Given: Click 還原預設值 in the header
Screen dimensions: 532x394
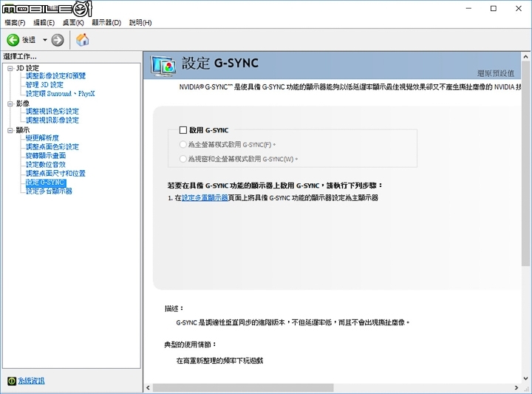Looking at the screenshot, I should pos(496,73).
